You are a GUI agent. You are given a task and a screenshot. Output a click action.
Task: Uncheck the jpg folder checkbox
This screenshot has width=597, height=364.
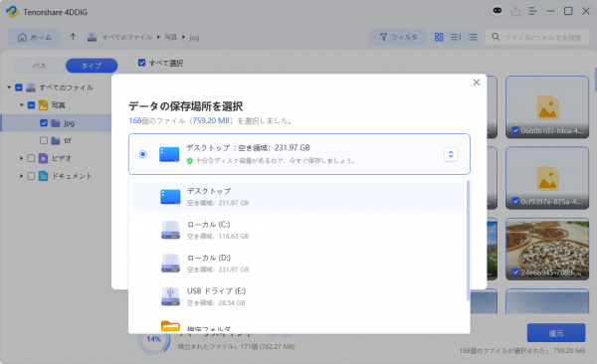[44, 123]
